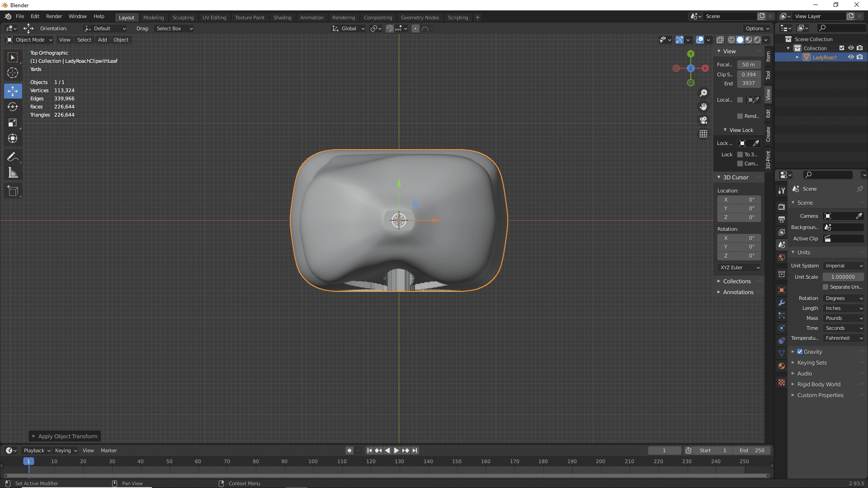Click the Annotate tool icon

tap(13, 156)
